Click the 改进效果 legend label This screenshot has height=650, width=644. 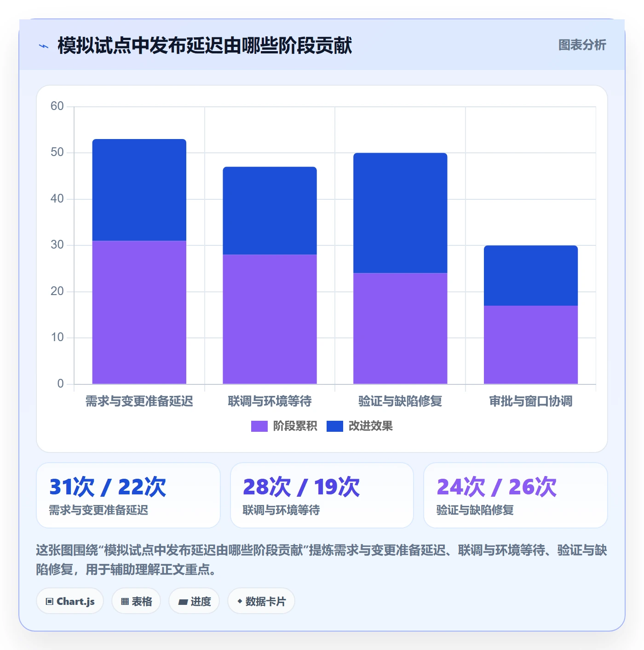pyautogui.click(x=370, y=426)
